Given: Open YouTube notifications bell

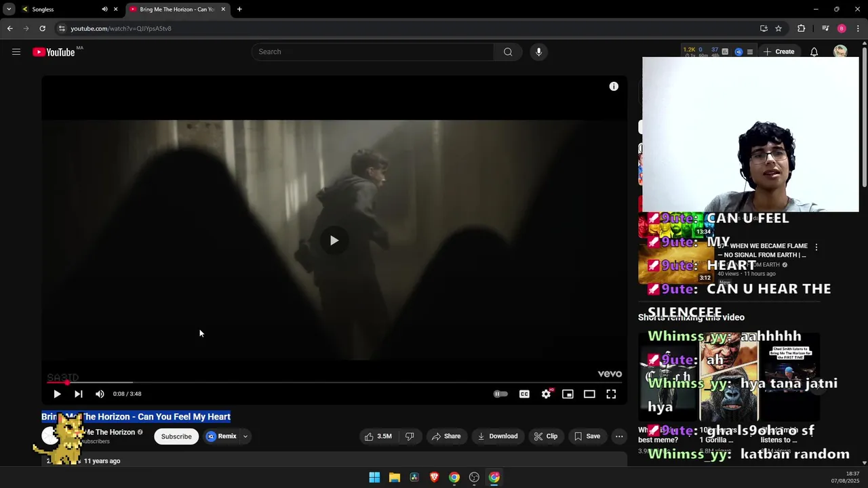Looking at the screenshot, I should coord(814,52).
